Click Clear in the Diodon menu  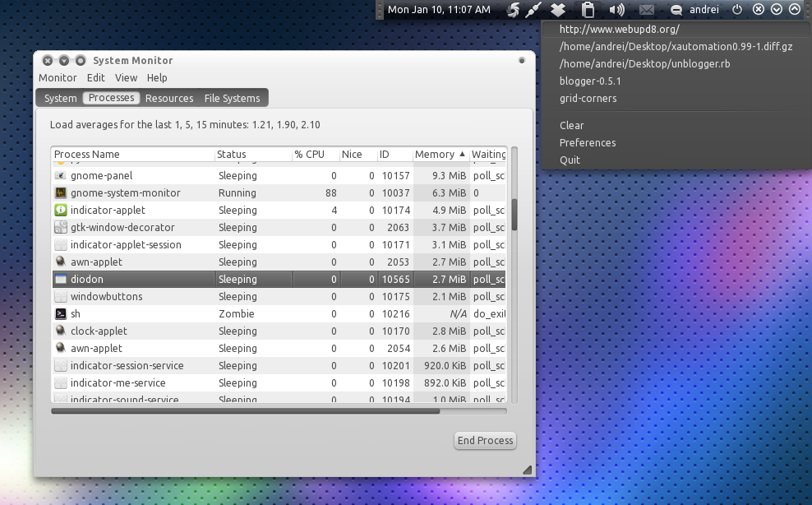point(572,125)
